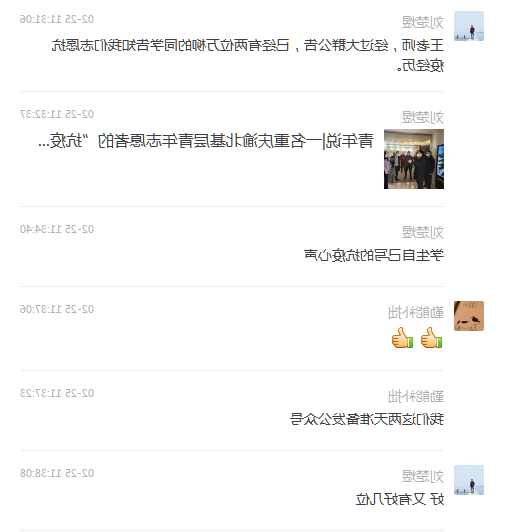The image size is (511, 532).
Task: Click sender name 刘楚媛 on the 11:38:08 message
Action: 422,476
